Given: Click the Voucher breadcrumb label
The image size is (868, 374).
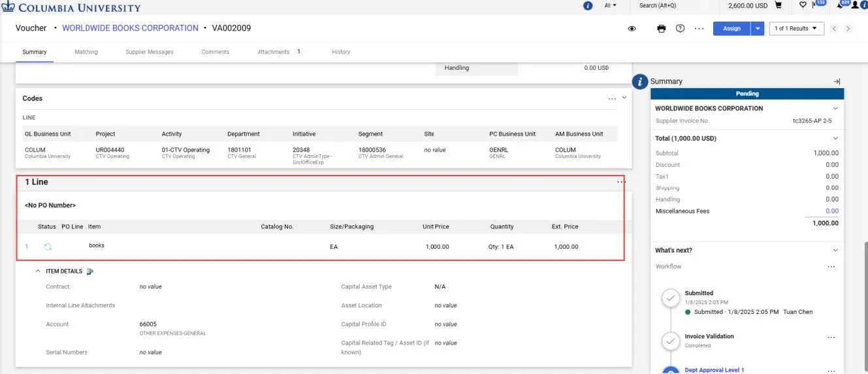Looking at the screenshot, I should pos(31,28).
